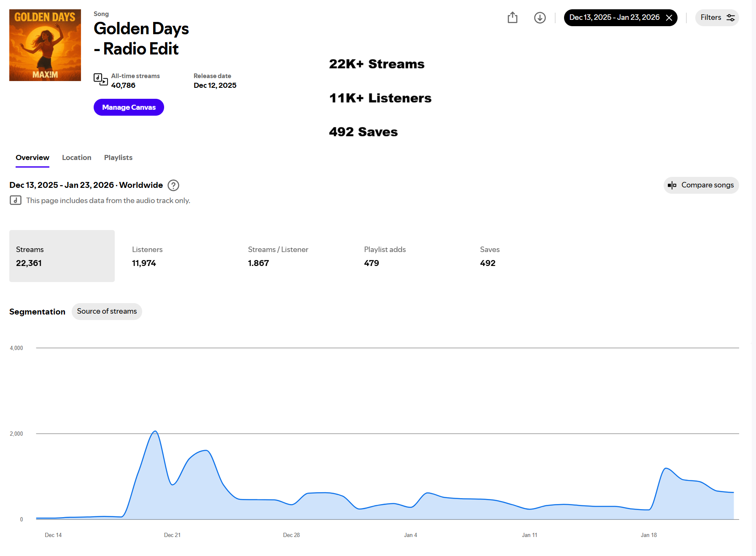Click the Compare songs button

(x=701, y=185)
